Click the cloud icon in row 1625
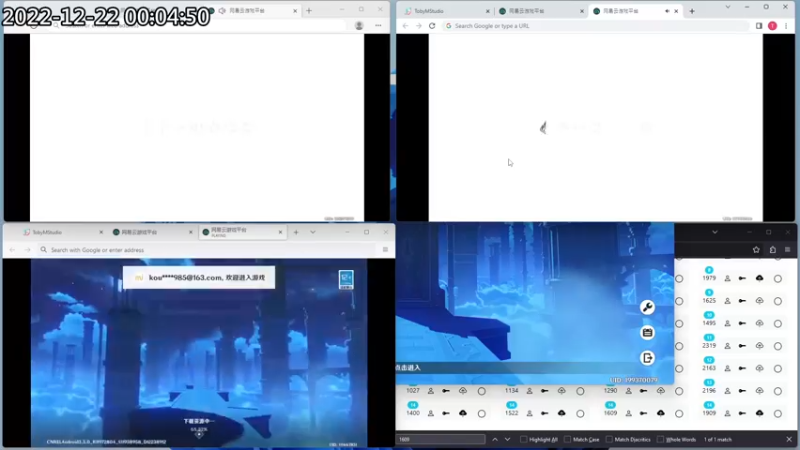 pos(760,301)
